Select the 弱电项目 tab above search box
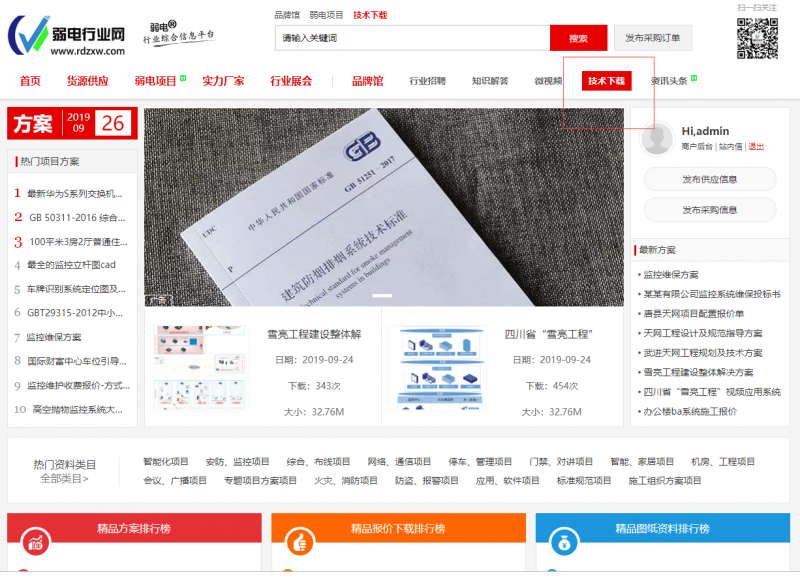 (326, 15)
